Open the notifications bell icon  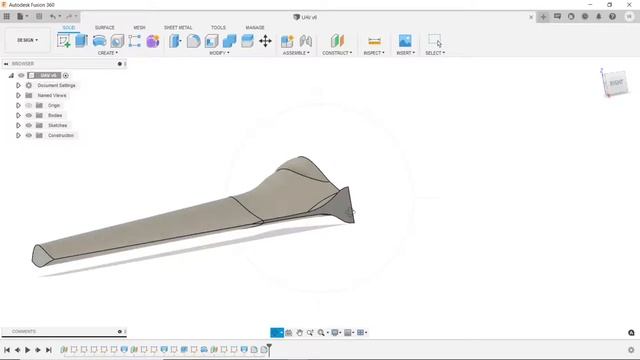tap(599, 17)
